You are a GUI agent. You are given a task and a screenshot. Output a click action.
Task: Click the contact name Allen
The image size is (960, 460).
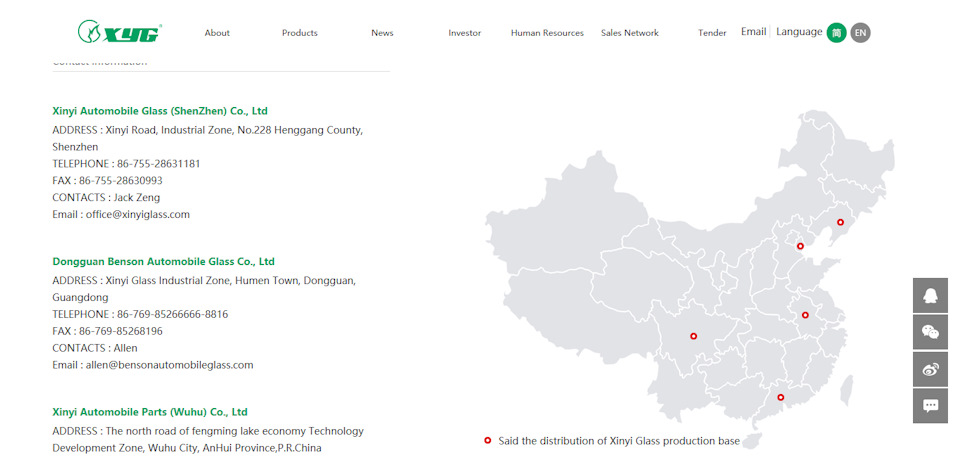click(x=126, y=348)
